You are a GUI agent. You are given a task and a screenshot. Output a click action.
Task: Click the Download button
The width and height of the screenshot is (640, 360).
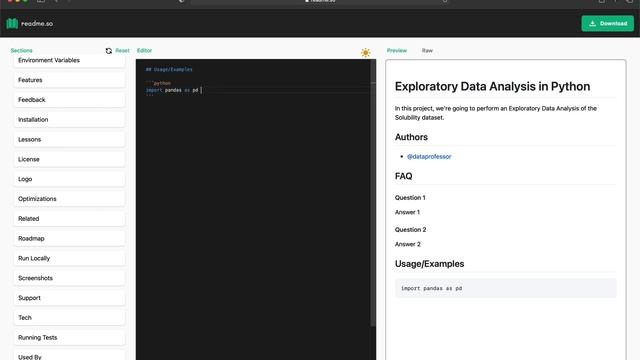coord(607,24)
